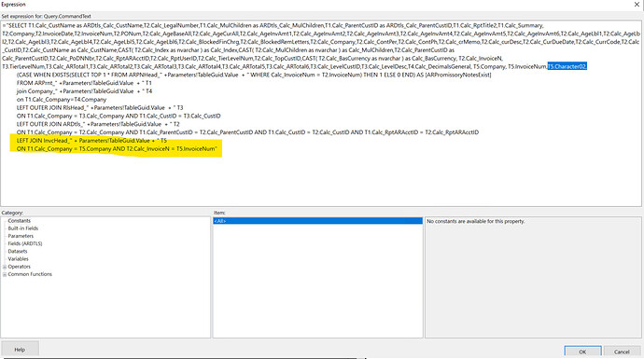Expand the Operators tree node

[5, 267]
